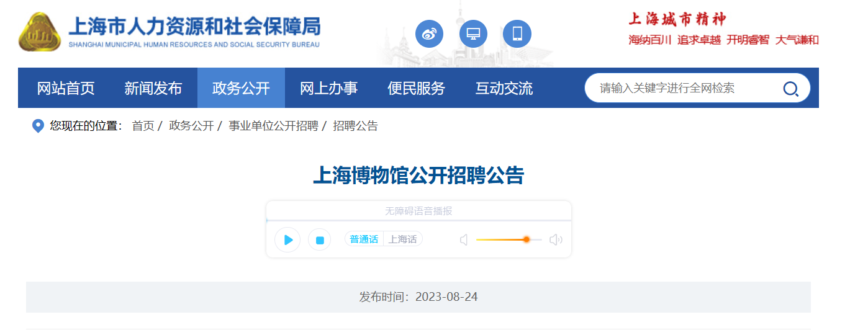Click 您现在的位置 breadcrumb label
The height and width of the screenshot is (330, 868).
coord(86,126)
